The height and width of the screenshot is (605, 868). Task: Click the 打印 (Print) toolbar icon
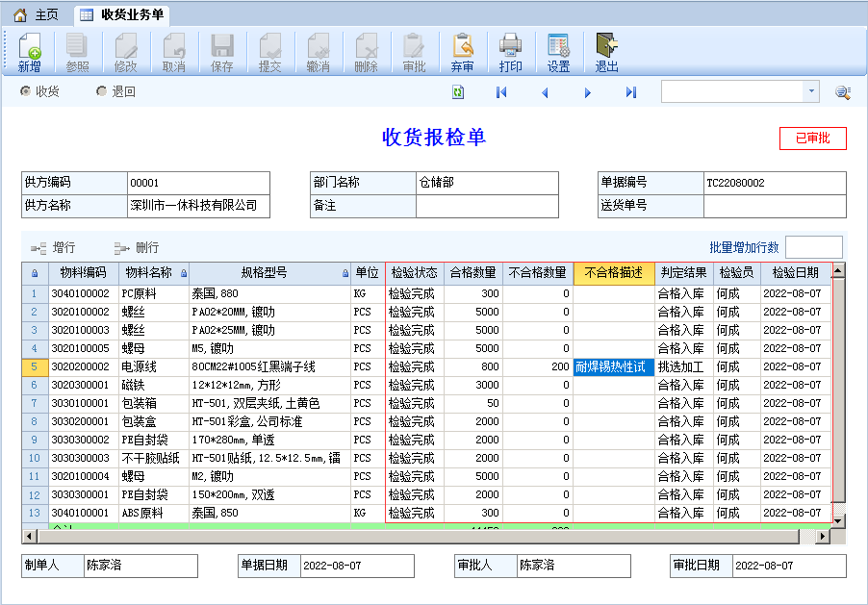coord(510,53)
